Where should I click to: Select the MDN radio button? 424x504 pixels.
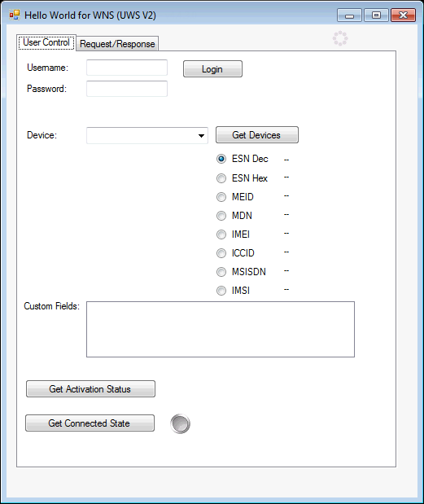tap(221, 215)
